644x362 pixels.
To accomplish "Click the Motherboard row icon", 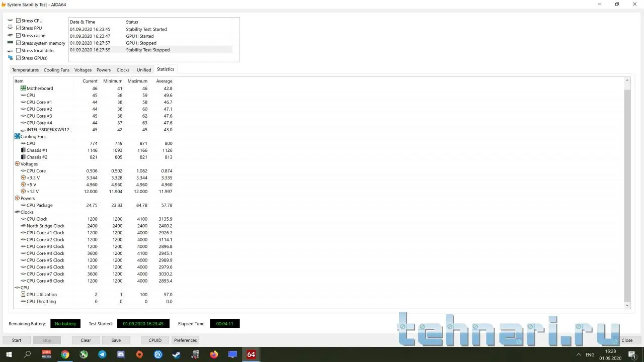I will tap(23, 88).
